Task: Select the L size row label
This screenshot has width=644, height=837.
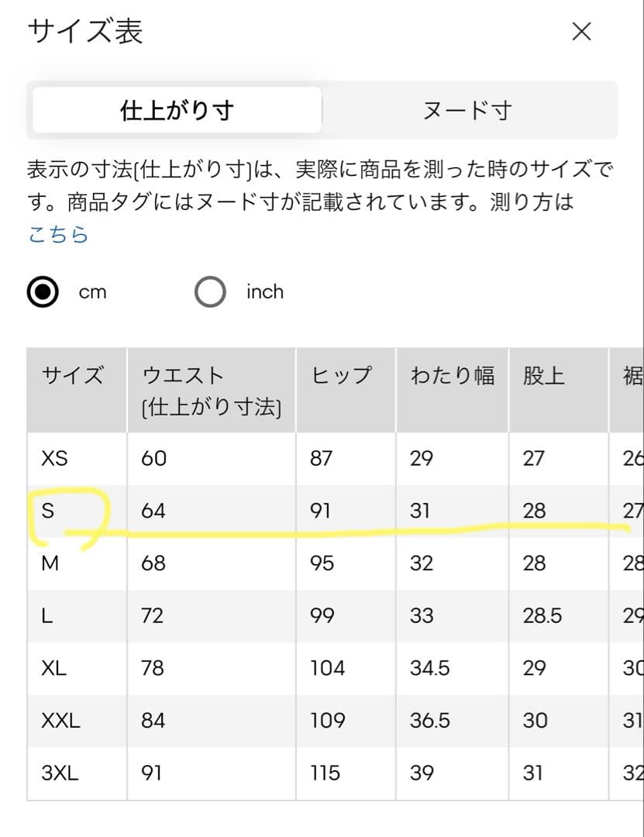Action: pyautogui.click(x=47, y=615)
